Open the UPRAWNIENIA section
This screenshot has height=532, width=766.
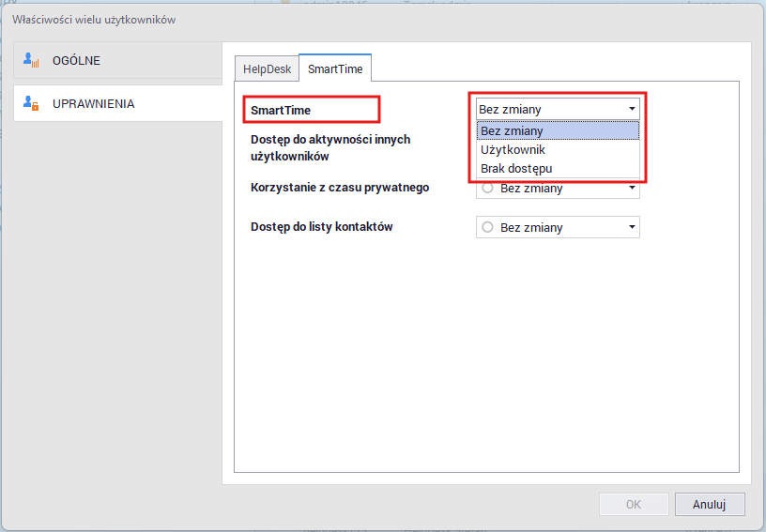click(117, 103)
